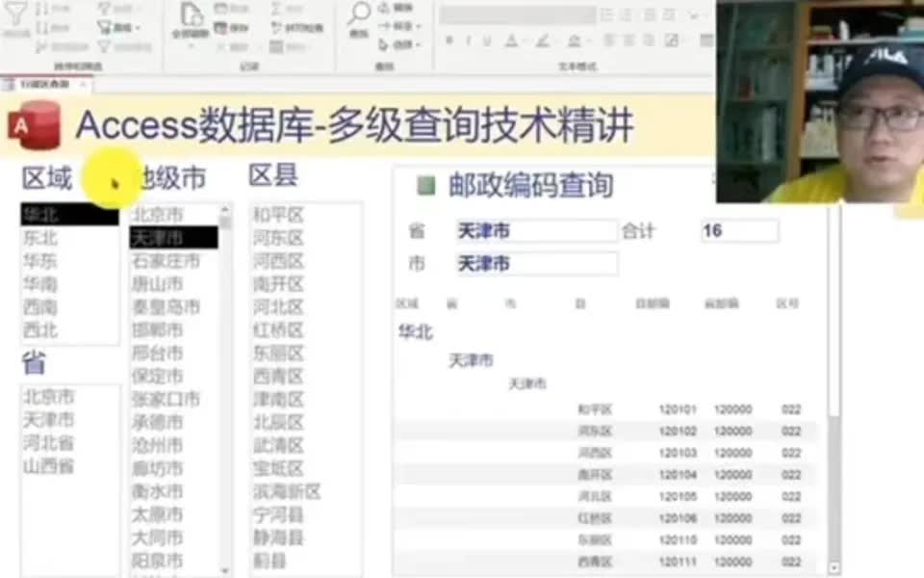
Task: Click the font color swatch
Action: pos(510,39)
